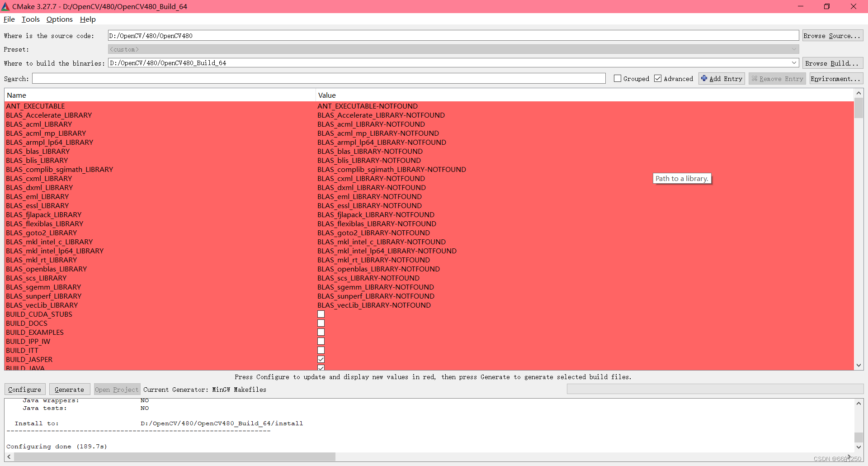Screen dimensions: 868x466
Task: Enable the Grouped checkbox
Action: (617, 78)
